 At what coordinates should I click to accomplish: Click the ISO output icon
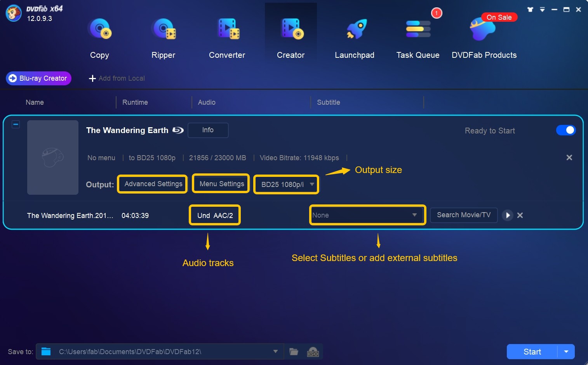coord(313,352)
